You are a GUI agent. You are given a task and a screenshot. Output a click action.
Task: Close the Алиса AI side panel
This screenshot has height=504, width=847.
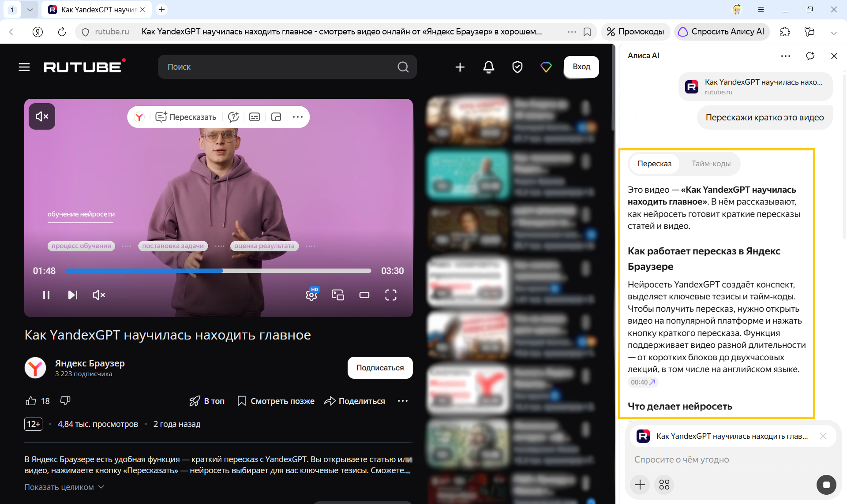point(834,56)
